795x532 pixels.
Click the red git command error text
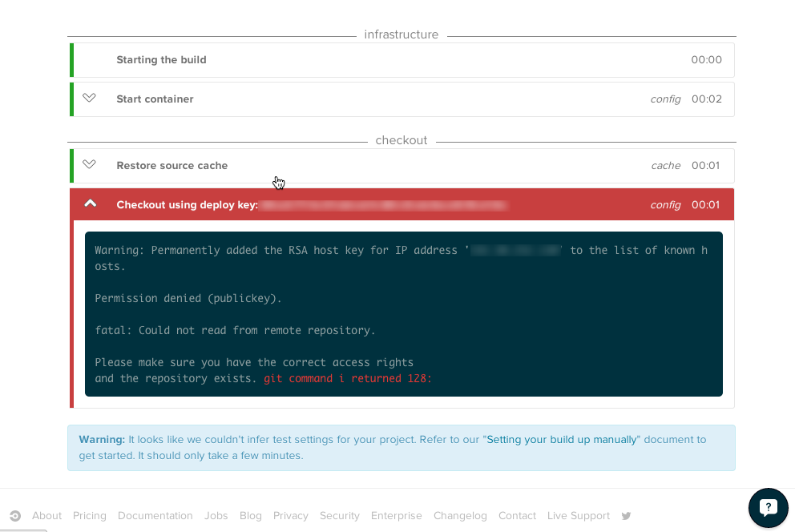pyautogui.click(x=348, y=378)
